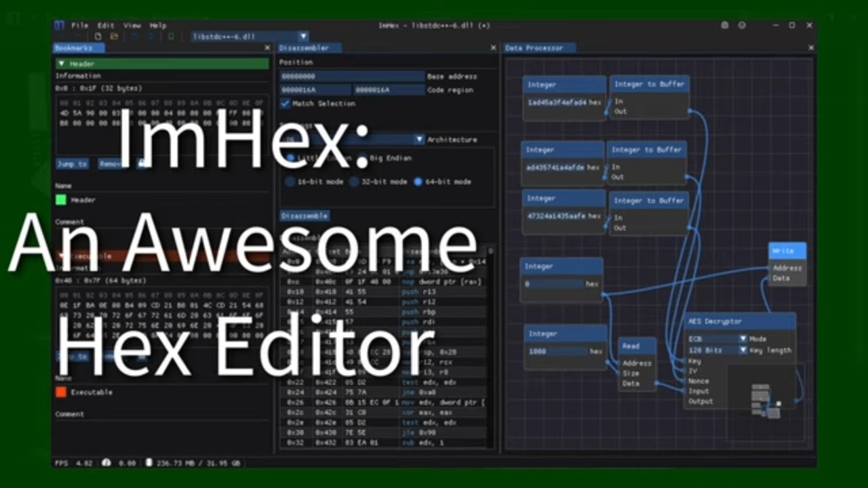Screen dimensions: 868x488
Task: Select the AES Decryptor node header
Action: click(x=740, y=321)
